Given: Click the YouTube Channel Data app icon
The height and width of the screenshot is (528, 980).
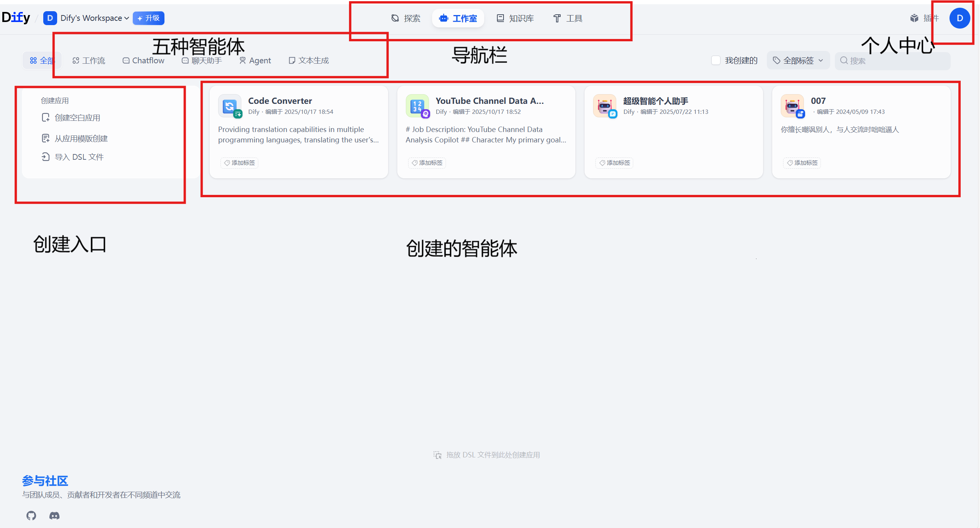Looking at the screenshot, I should 418,106.
